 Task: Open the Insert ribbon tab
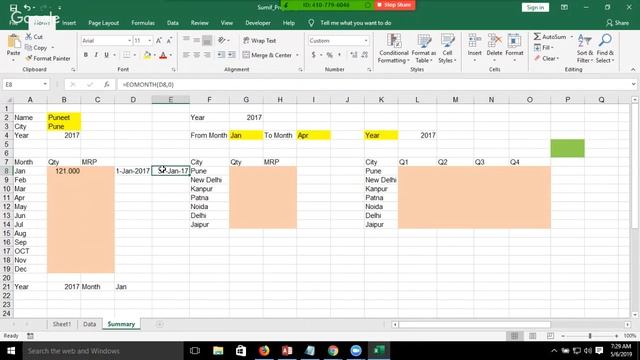(69, 23)
